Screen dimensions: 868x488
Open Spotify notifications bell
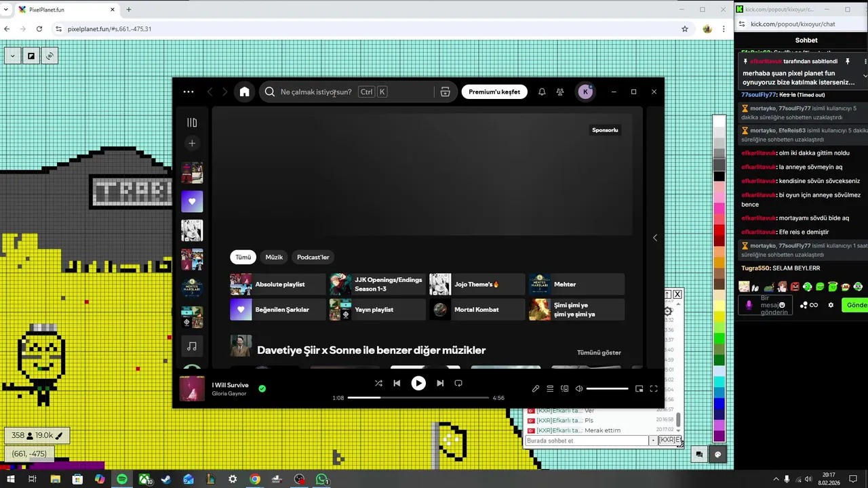point(542,92)
